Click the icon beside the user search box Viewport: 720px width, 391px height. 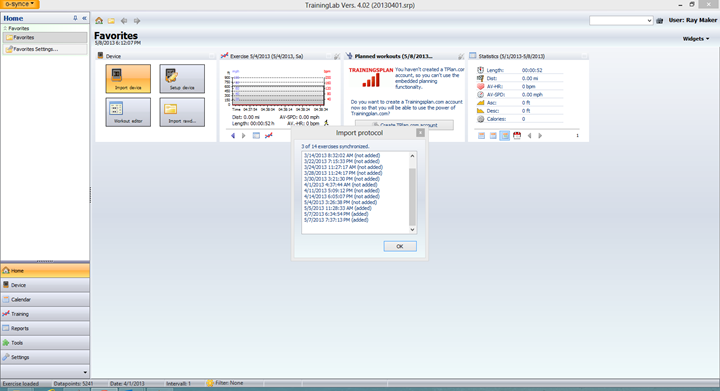tap(660, 21)
